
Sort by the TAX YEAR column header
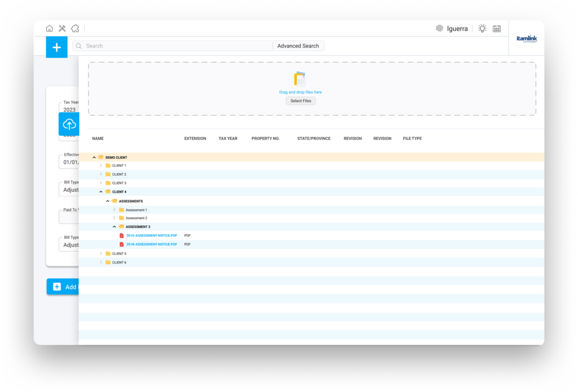point(228,139)
